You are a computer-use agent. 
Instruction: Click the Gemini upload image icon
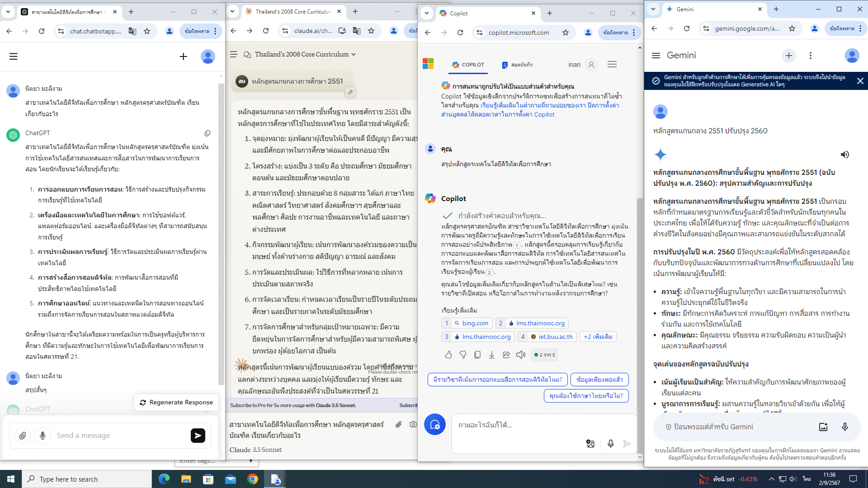coord(823,427)
